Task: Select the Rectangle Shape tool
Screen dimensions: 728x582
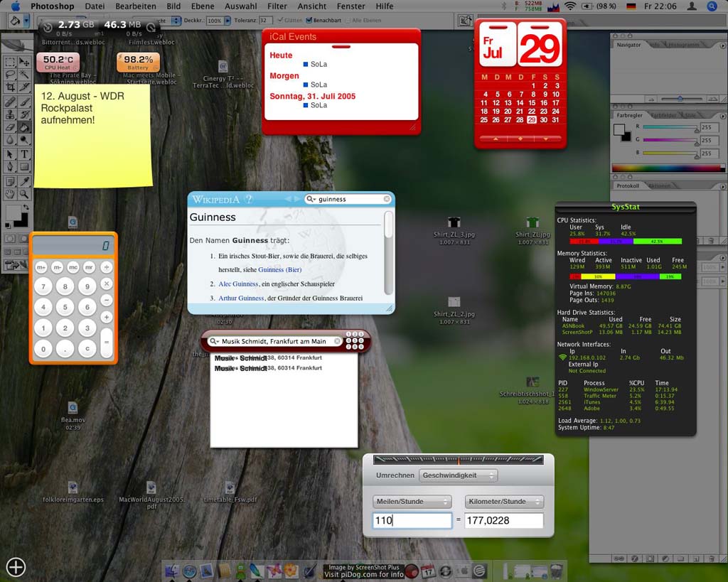Action: (x=24, y=166)
